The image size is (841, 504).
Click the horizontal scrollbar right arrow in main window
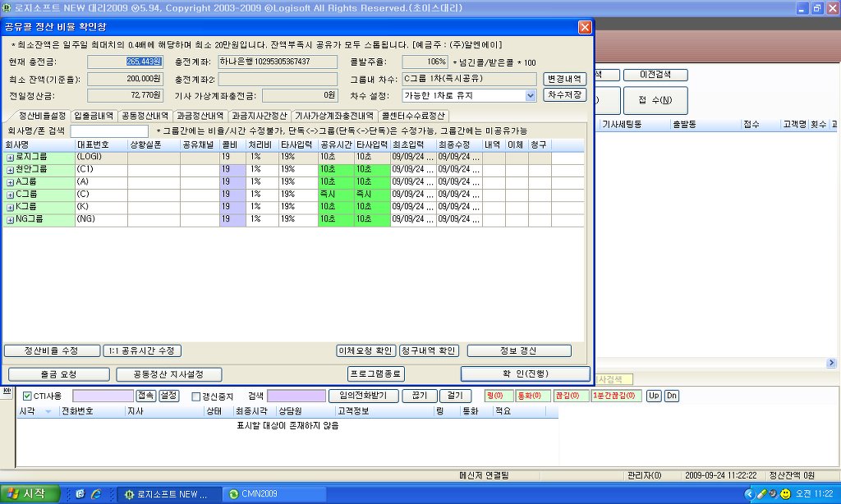pos(831,363)
